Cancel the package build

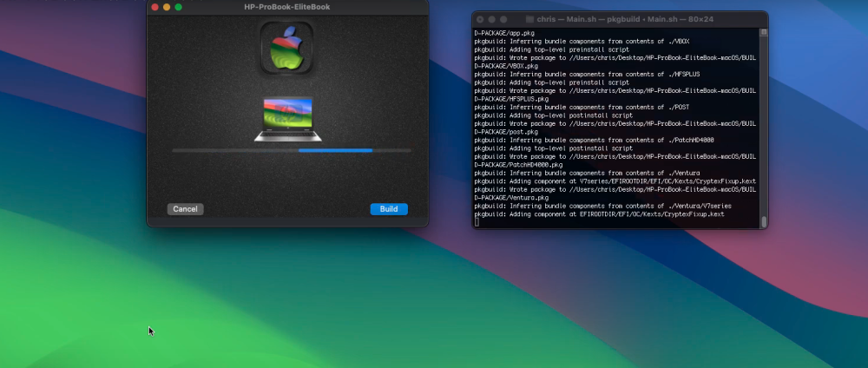point(186,209)
